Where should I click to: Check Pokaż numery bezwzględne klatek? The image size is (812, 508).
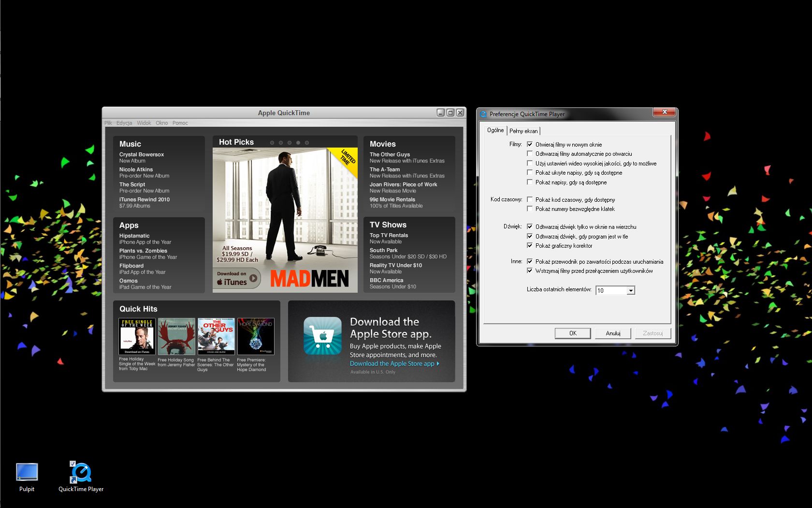tap(530, 209)
